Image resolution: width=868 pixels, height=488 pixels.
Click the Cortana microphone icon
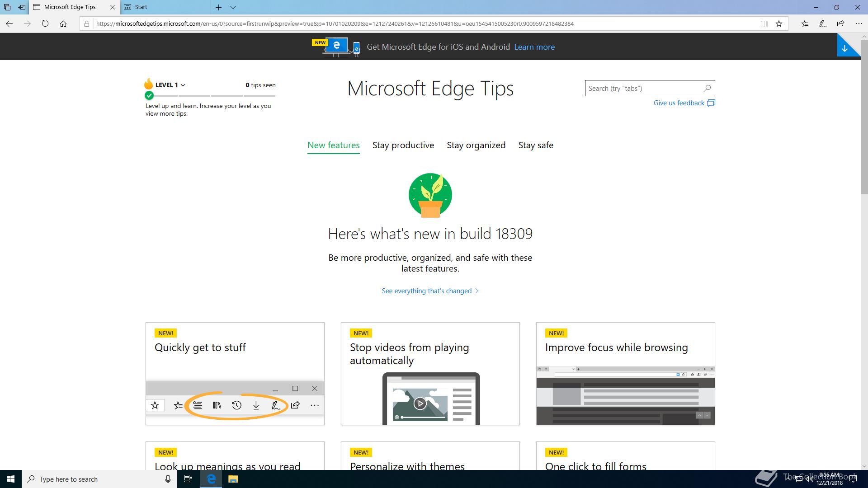click(168, 479)
